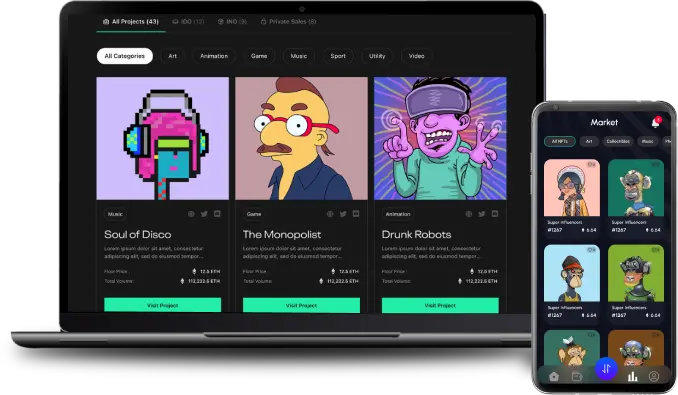Filter projects by Sport category
678x395 pixels.
(338, 56)
